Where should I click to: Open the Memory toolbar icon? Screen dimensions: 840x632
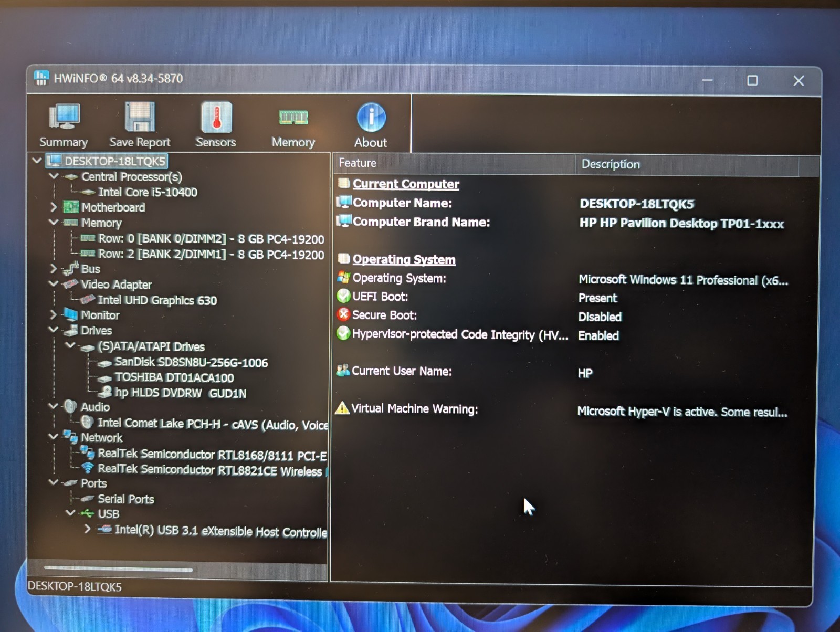(293, 117)
